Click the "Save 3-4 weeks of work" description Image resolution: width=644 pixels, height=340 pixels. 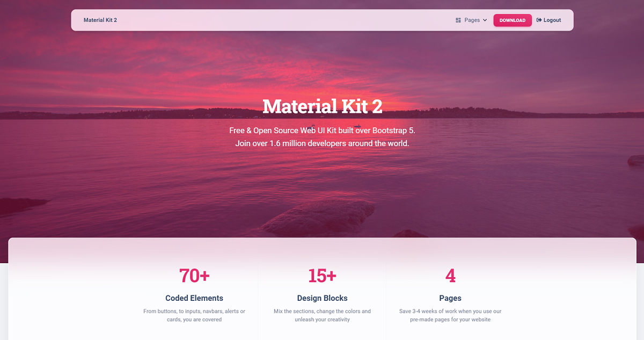click(x=450, y=315)
